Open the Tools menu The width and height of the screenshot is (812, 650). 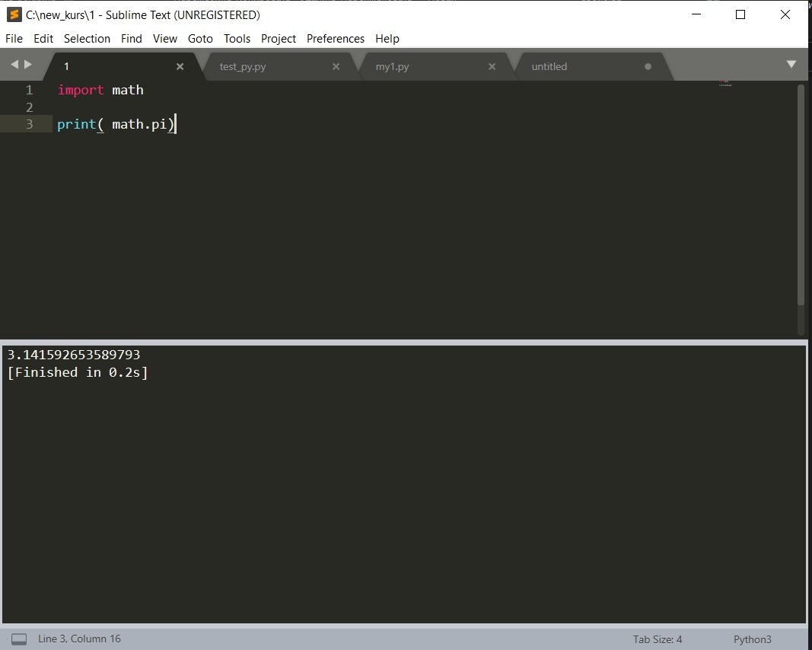pos(237,38)
